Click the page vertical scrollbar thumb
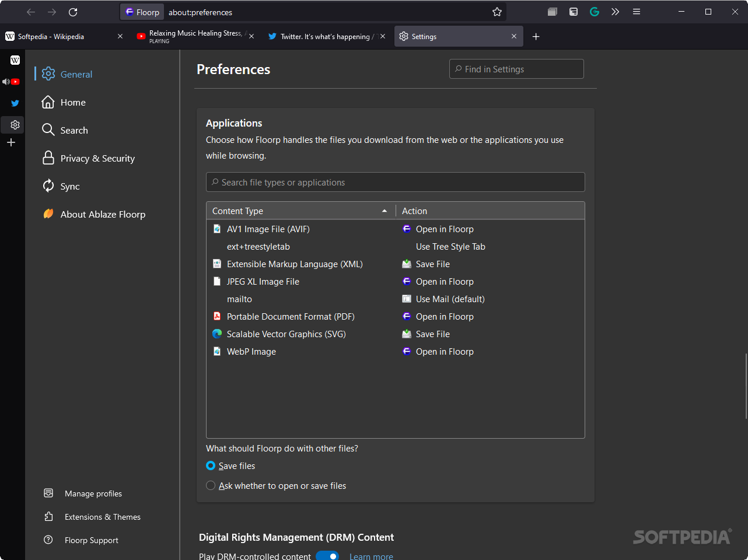This screenshot has height=560, width=748. [x=746, y=386]
